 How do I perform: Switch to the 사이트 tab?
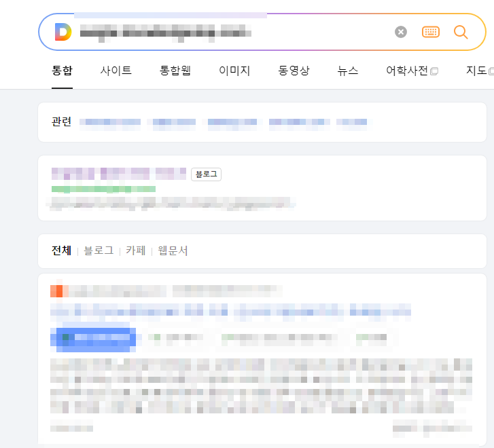(x=116, y=71)
